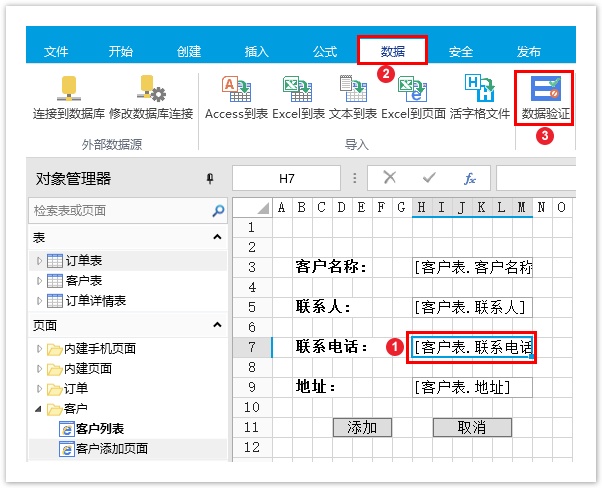Click the 检索表或页面 search field

coord(120,211)
